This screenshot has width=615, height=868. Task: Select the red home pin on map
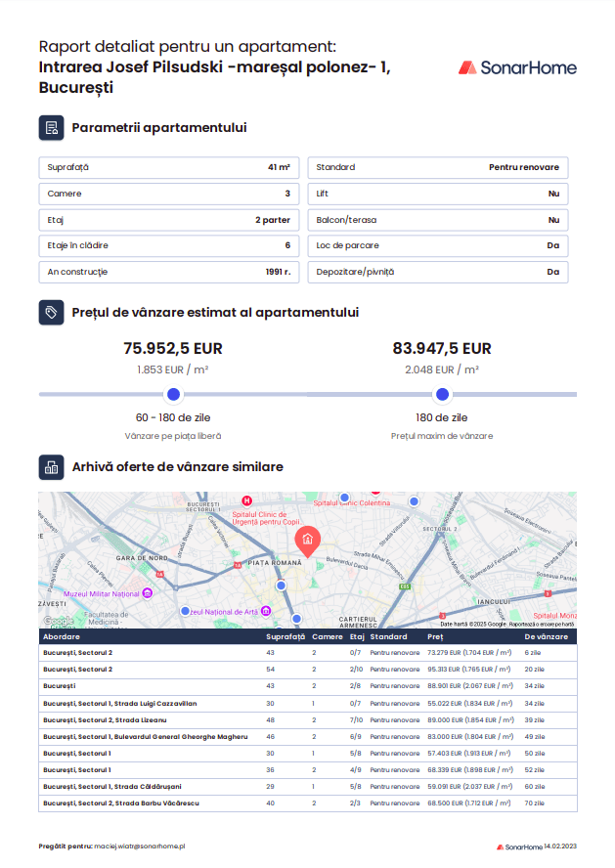pos(307,541)
